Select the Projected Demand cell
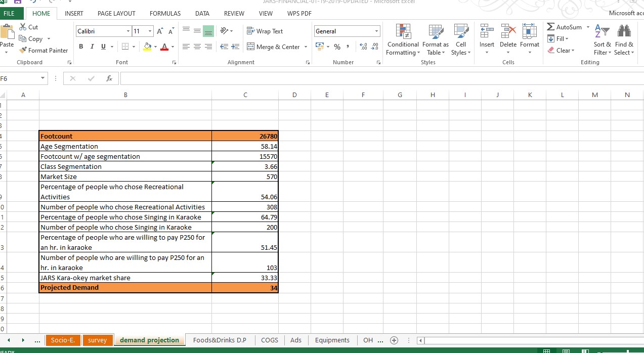The height and width of the screenshot is (353, 644). [x=125, y=288]
